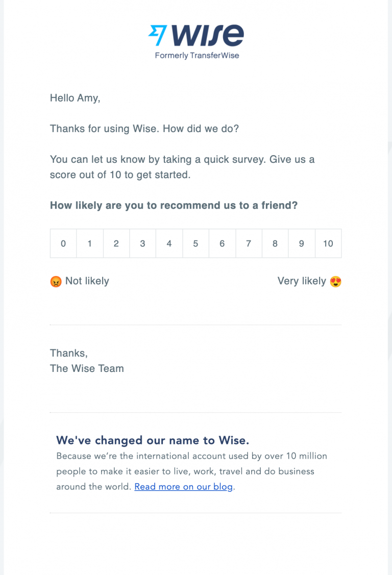Click the angry face emoji
This screenshot has width=392, height=575.
click(x=56, y=281)
